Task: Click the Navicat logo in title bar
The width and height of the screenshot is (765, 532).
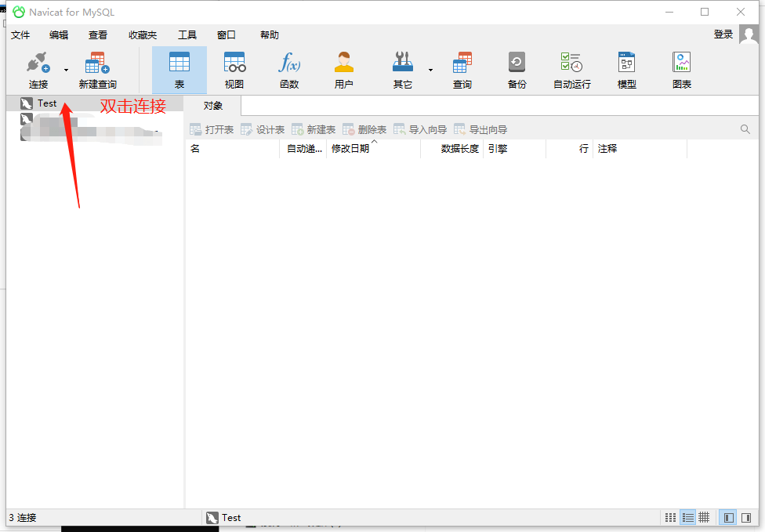Action: [x=19, y=13]
